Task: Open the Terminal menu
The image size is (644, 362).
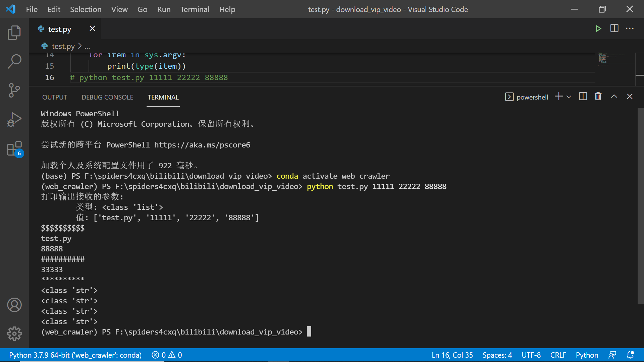Action: click(195, 9)
